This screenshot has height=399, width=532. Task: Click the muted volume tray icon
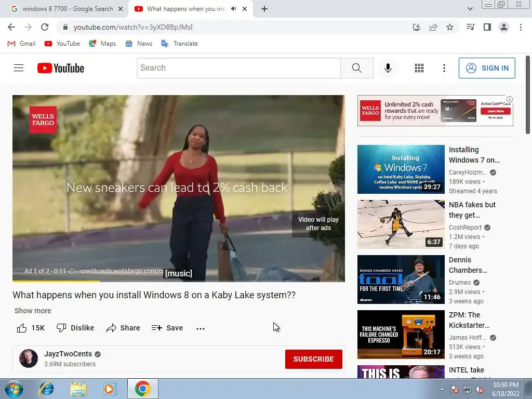(480, 390)
